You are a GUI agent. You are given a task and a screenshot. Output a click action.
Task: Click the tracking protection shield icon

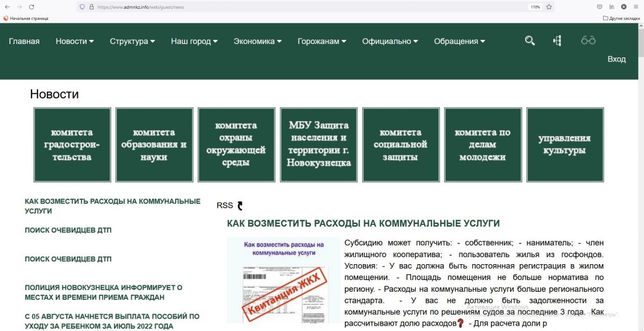[82, 7]
